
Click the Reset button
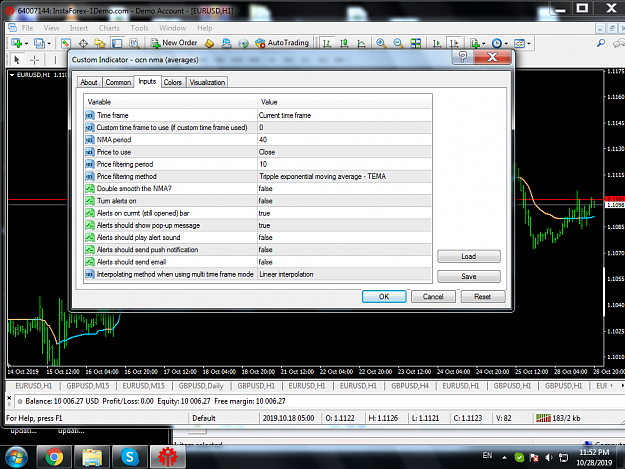483,296
